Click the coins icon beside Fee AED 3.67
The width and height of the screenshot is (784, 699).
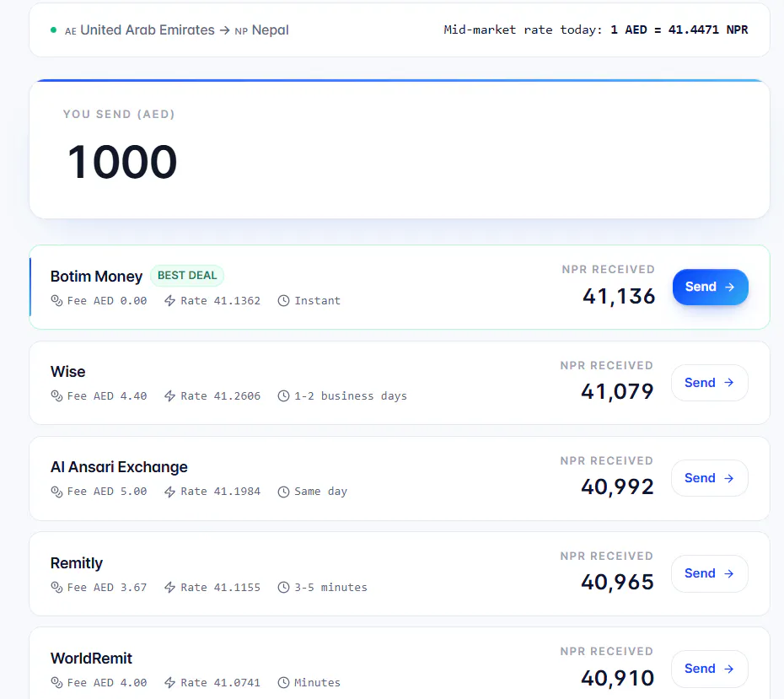coord(56,587)
